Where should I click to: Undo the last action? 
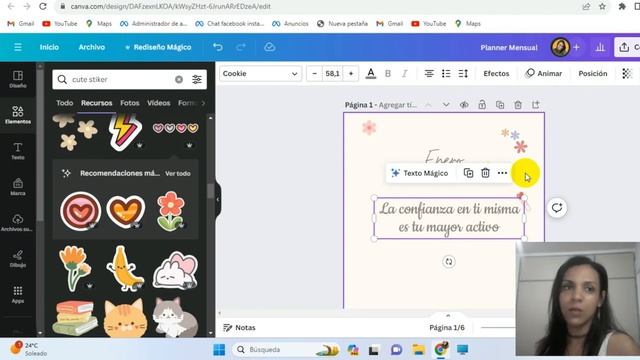tap(218, 47)
